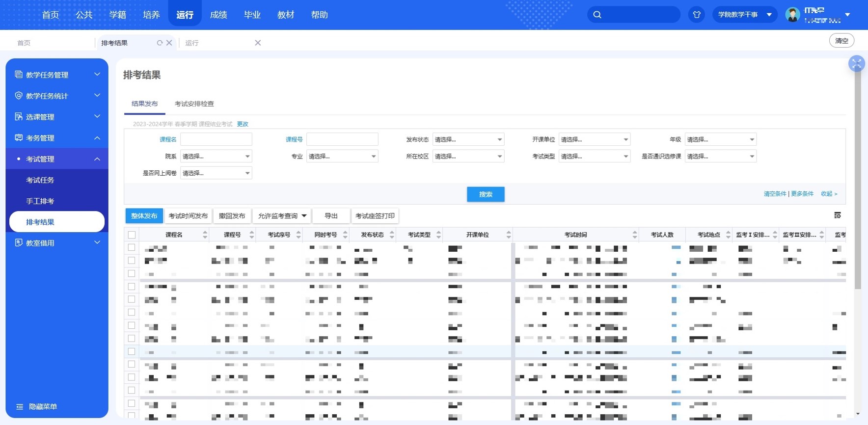
Task: Open the theme shirt icon in header
Action: 697,15
